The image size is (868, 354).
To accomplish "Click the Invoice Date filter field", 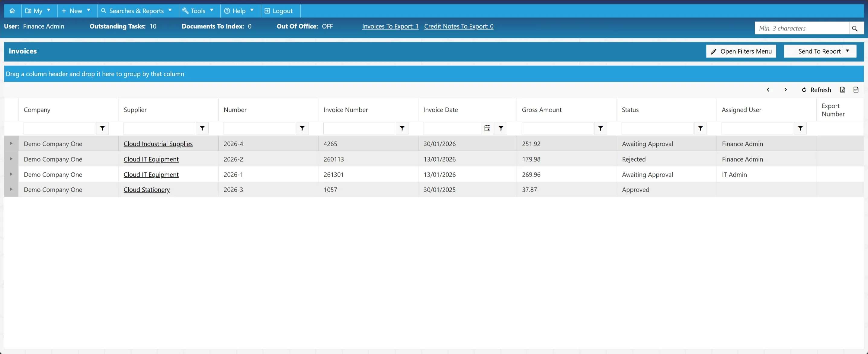I will (452, 128).
